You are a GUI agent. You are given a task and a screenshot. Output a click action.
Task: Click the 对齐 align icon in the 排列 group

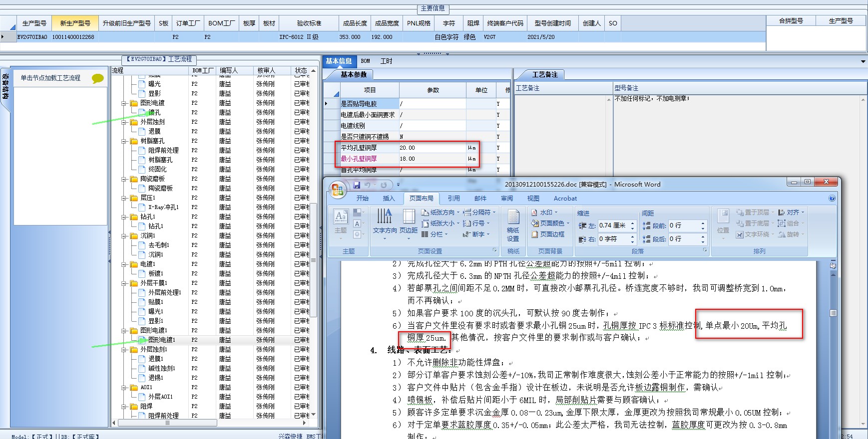(782, 213)
